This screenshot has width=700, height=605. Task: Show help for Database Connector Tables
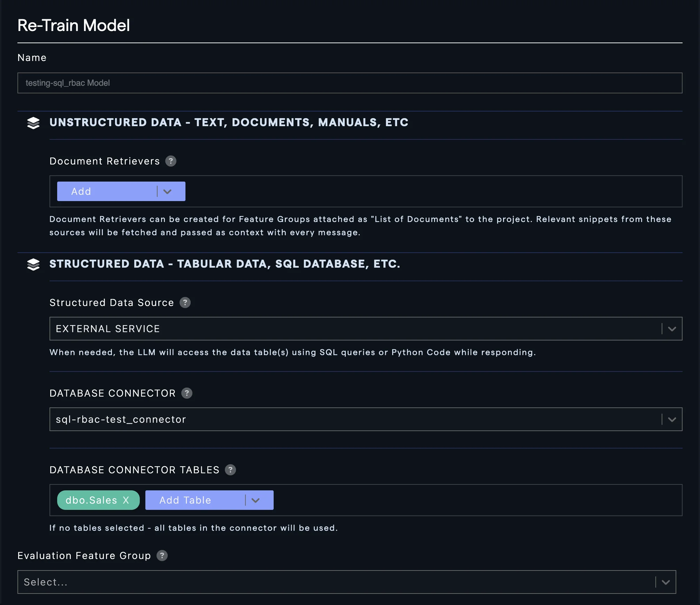coord(230,470)
